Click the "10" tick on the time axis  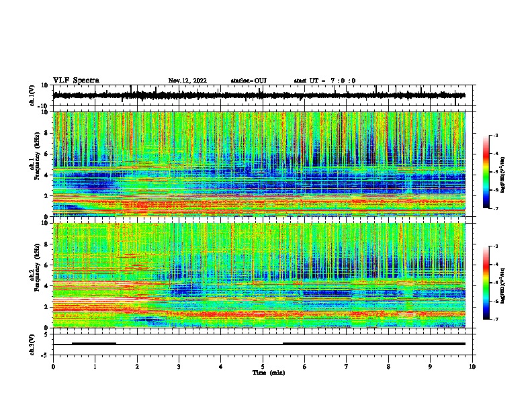(x=472, y=367)
